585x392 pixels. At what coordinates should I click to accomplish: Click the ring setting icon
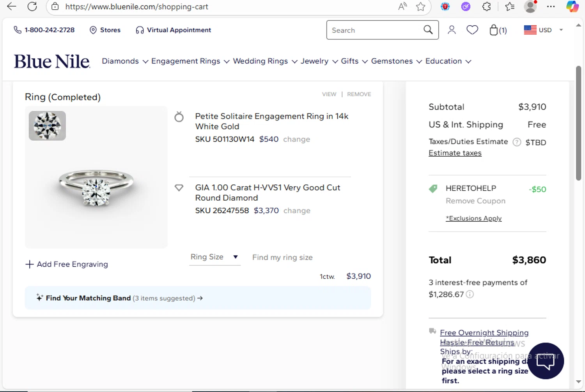pos(179,117)
